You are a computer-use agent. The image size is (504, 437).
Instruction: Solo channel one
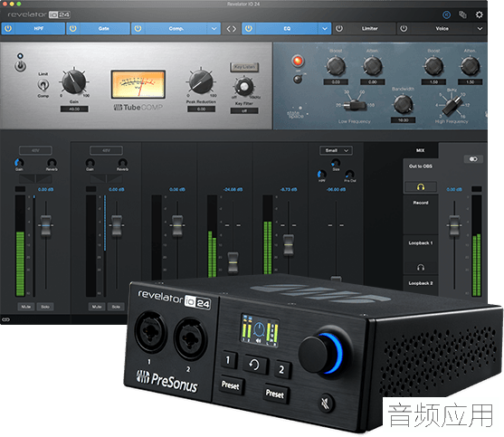[45, 307]
